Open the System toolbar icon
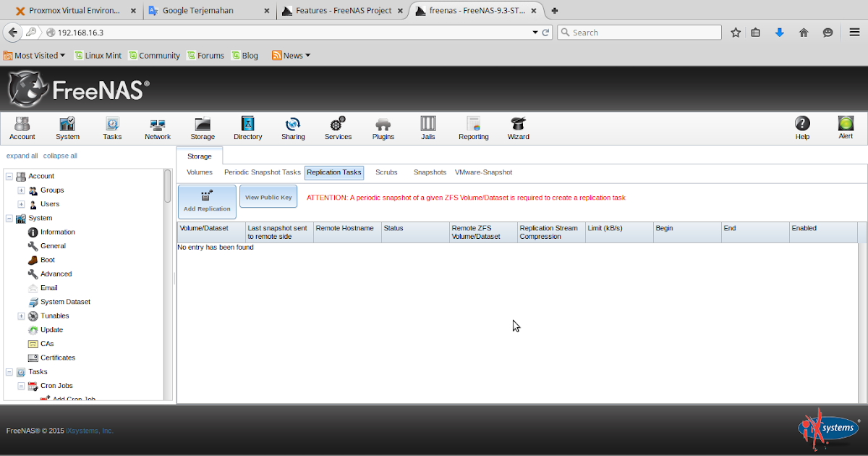Viewport: 868px width, 456px height. point(67,128)
